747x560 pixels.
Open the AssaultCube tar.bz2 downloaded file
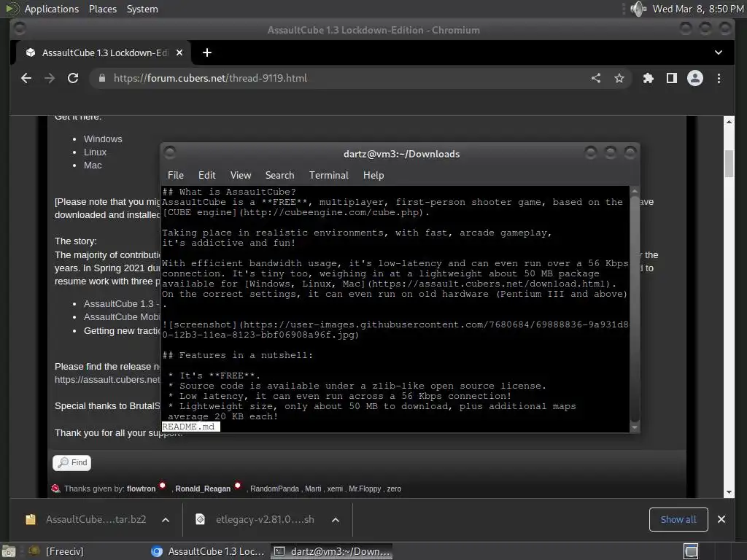point(86,519)
